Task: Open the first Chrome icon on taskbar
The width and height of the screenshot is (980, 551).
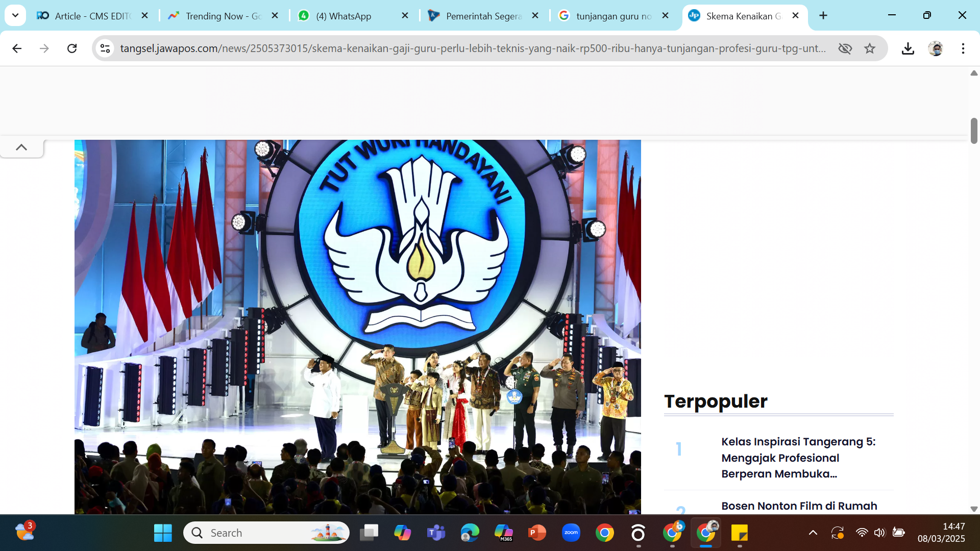Action: click(x=604, y=533)
